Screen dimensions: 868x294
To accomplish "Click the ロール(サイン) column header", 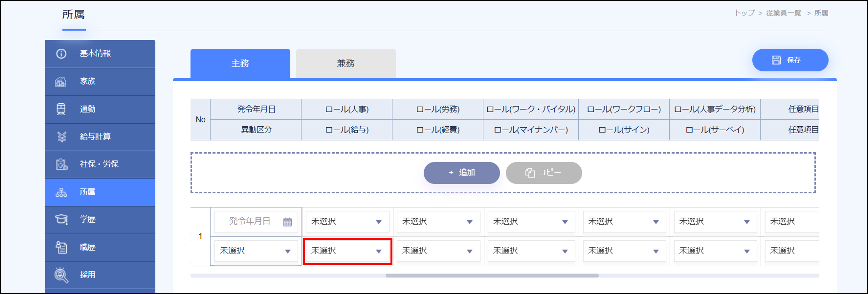I will pos(624,130).
